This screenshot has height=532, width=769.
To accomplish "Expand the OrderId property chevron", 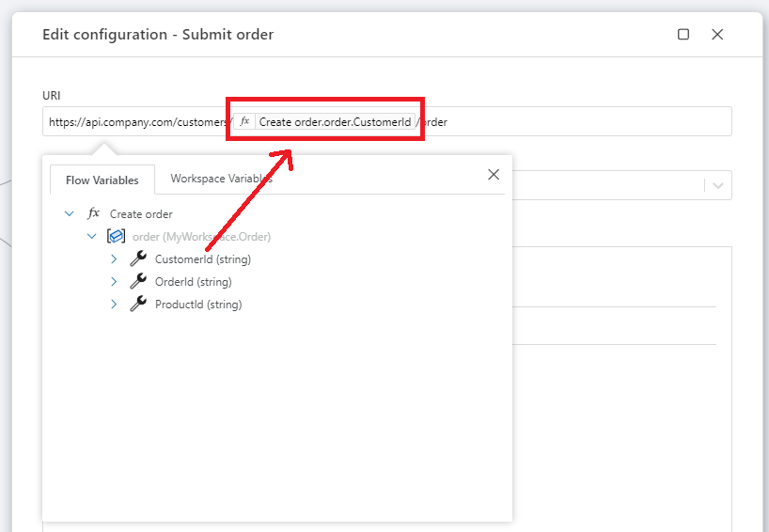I will point(114,282).
